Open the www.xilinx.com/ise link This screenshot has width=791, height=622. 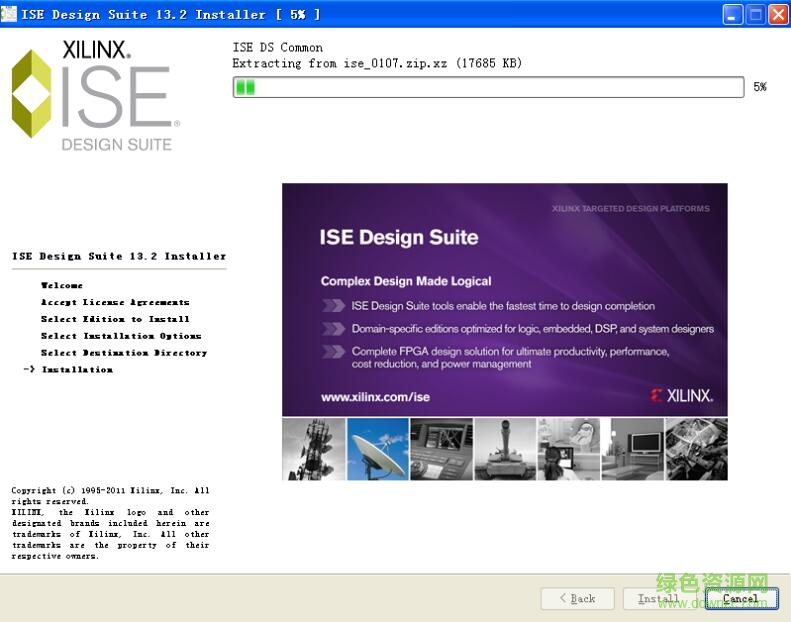pos(375,397)
